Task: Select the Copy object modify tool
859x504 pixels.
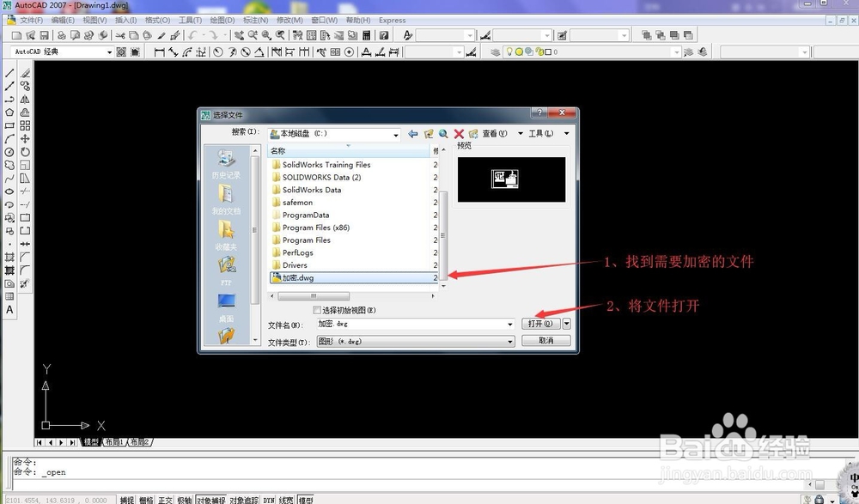Action: click(x=25, y=86)
